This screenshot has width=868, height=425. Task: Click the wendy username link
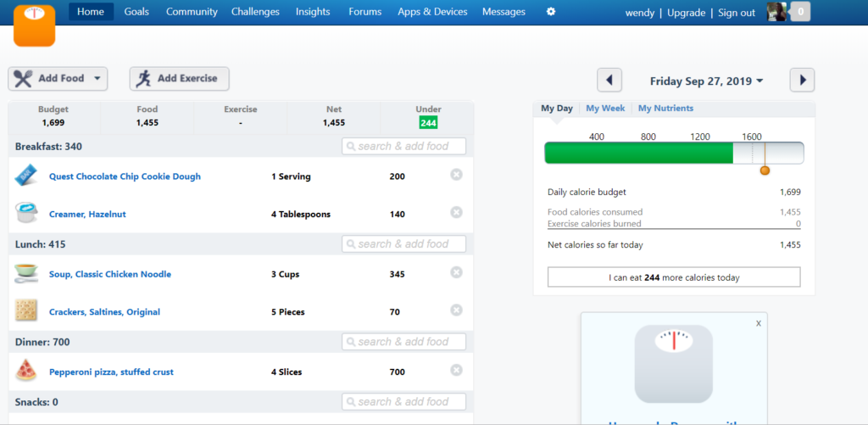pos(640,13)
